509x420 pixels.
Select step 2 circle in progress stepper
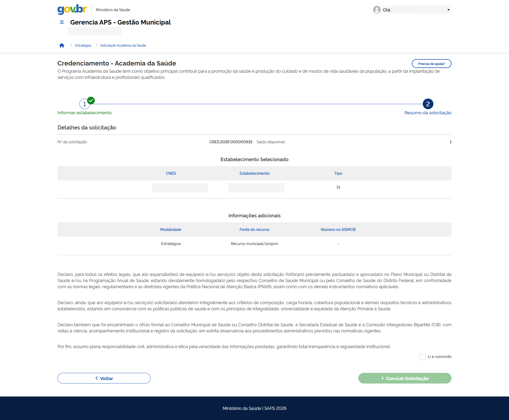(428, 104)
